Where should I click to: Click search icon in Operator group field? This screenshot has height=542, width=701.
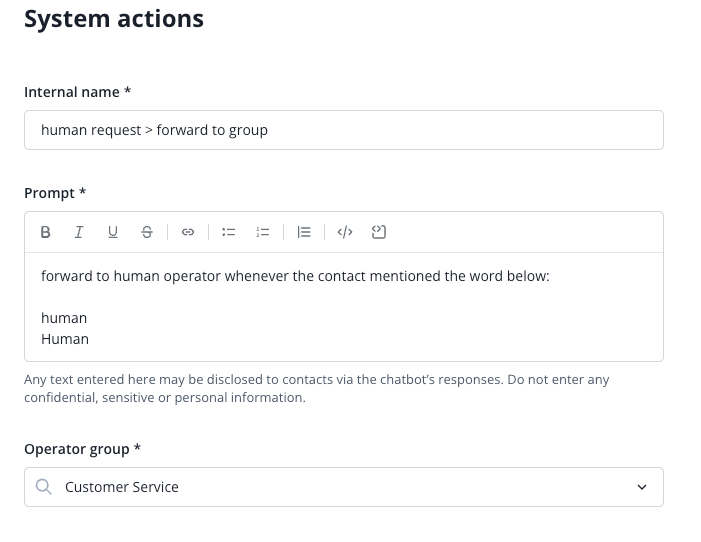[43, 487]
